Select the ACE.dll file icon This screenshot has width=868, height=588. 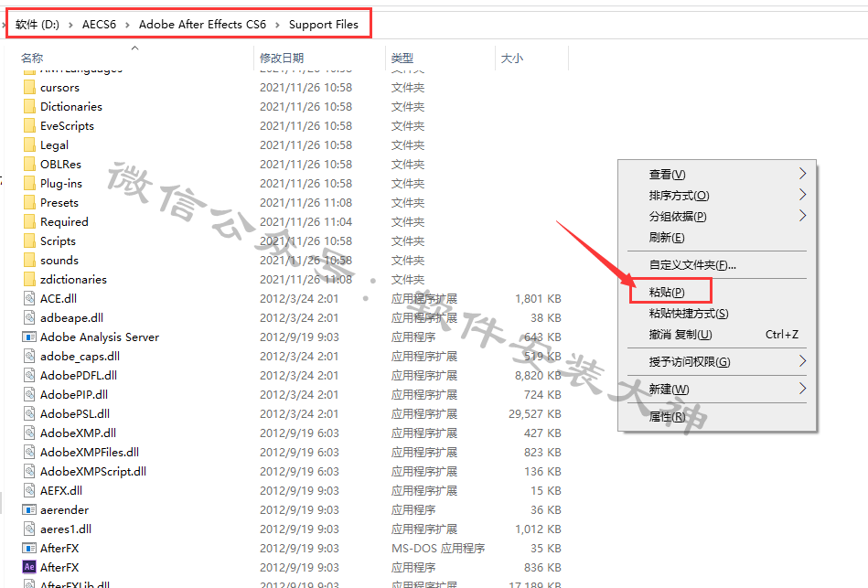pyautogui.click(x=29, y=298)
